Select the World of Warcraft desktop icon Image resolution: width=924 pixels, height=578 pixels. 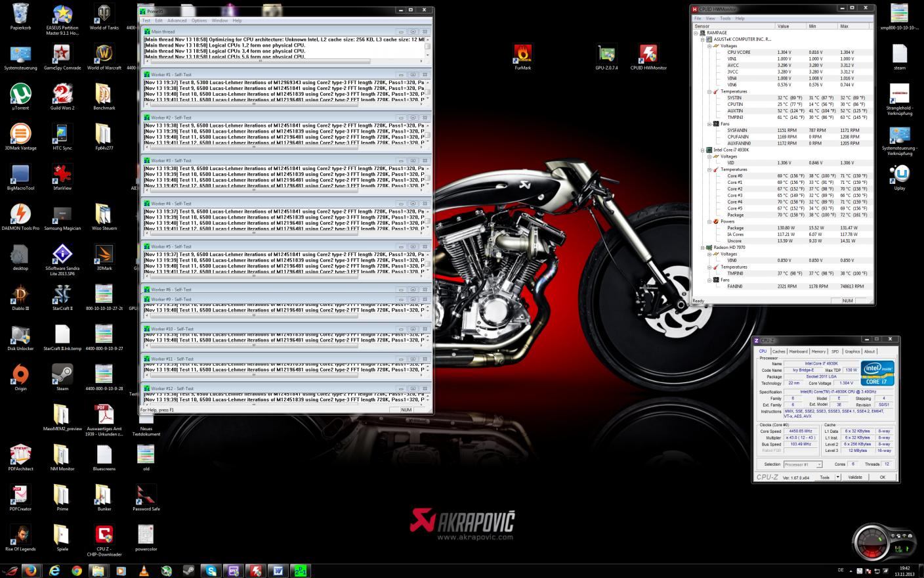coord(104,57)
